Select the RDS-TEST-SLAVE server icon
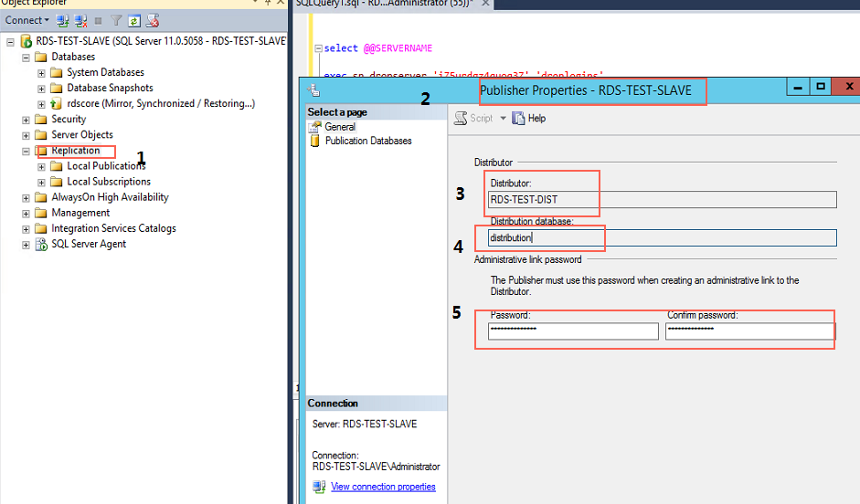Screen dimensions: 860x504 coord(26,41)
